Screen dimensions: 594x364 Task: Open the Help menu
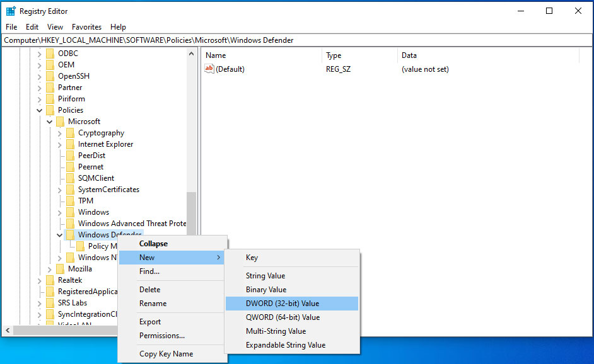point(118,27)
